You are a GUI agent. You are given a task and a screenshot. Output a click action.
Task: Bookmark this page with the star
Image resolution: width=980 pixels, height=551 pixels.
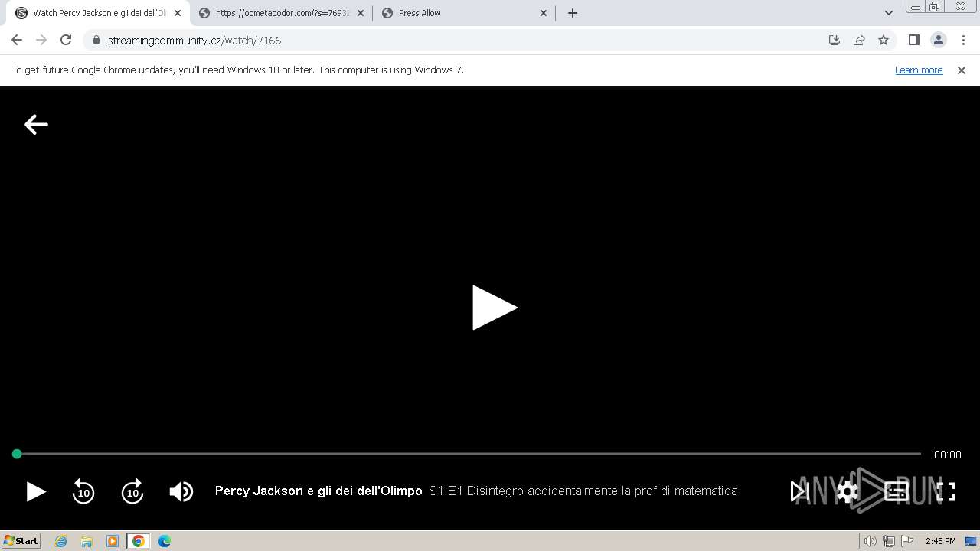(884, 40)
